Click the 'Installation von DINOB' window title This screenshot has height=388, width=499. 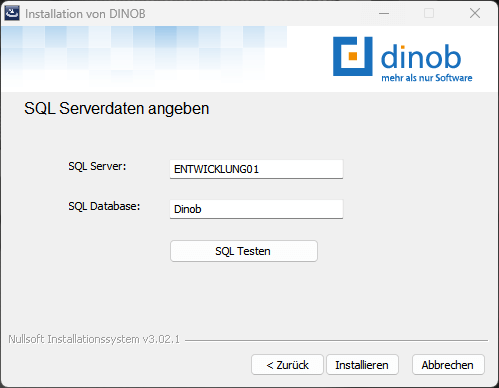tap(85, 14)
